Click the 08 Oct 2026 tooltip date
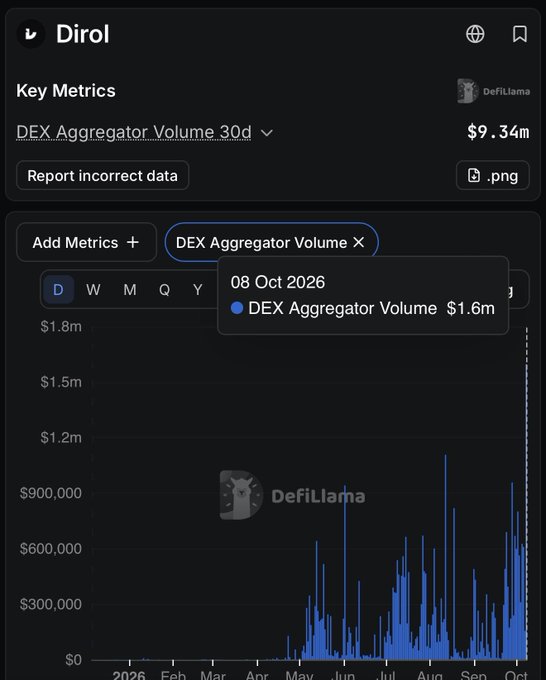The image size is (546, 680). pos(278,282)
